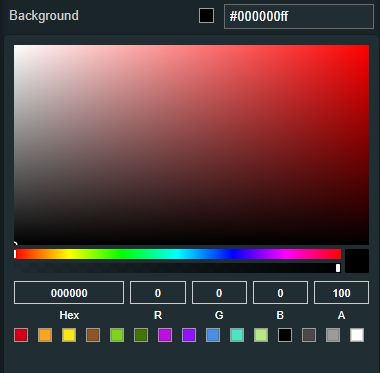Select the pale lime preset swatch
Screen dimensions: 380x373
tap(261, 335)
